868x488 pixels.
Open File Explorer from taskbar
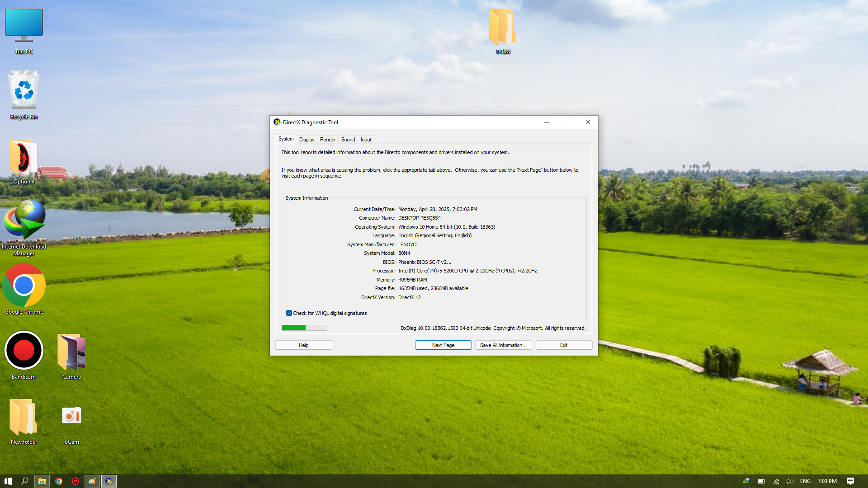pyautogui.click(x=42, y=481)
